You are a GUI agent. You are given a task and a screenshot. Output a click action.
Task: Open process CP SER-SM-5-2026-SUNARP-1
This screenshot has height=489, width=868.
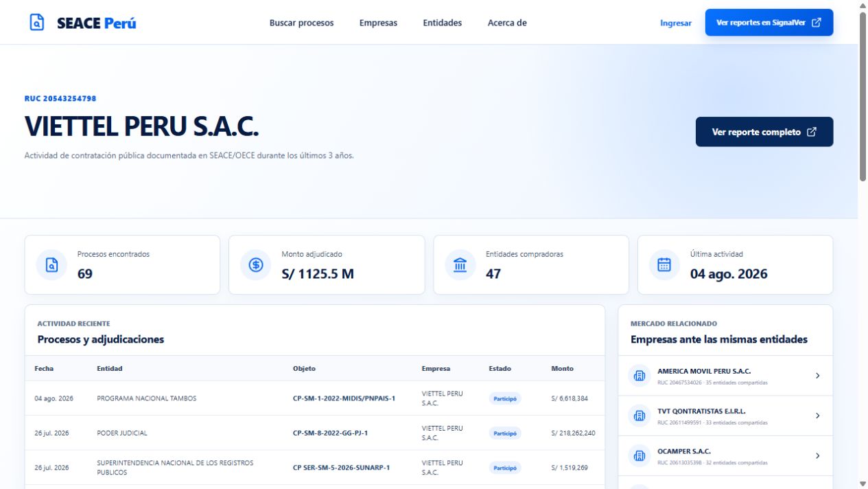point(341,468)
